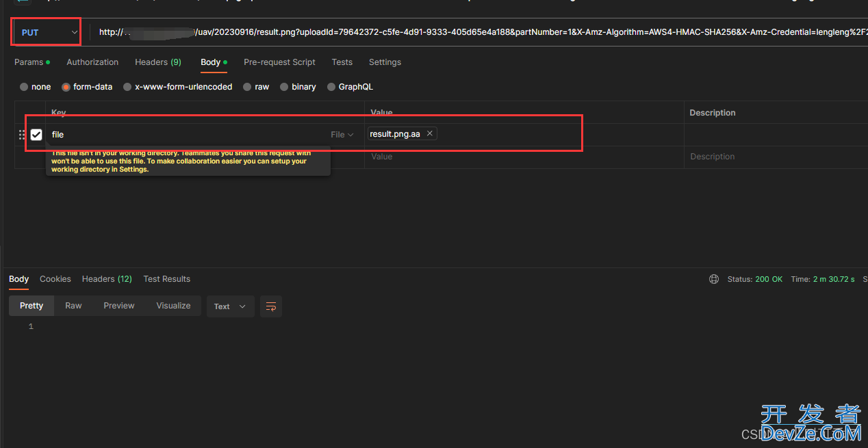This screenshot has width=868, height=448.
Task: Open the PUT method dropdown
Action: (x=49, y=32)
